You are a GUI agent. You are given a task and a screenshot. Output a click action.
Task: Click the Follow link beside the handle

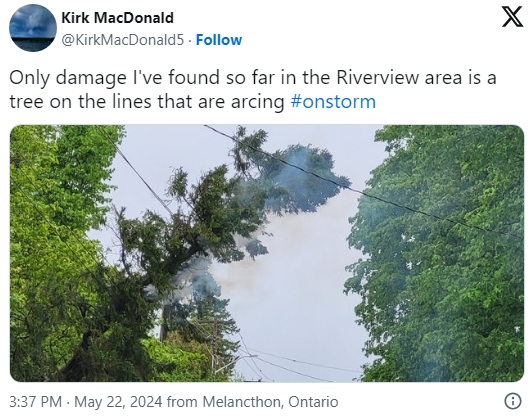pos(219,40)
